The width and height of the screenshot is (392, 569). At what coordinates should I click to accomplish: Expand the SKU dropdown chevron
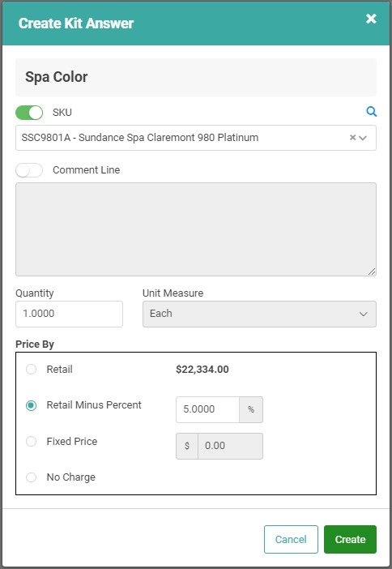pyautogui.click(x=363, y=138)
